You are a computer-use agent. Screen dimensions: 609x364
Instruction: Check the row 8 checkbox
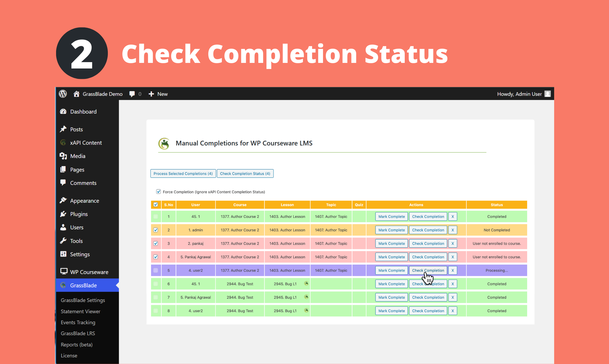point(156,311)
